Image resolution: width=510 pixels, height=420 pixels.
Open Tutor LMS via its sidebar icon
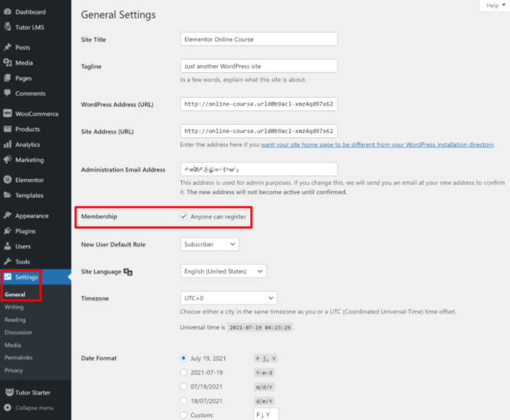[x=7, y=27]
